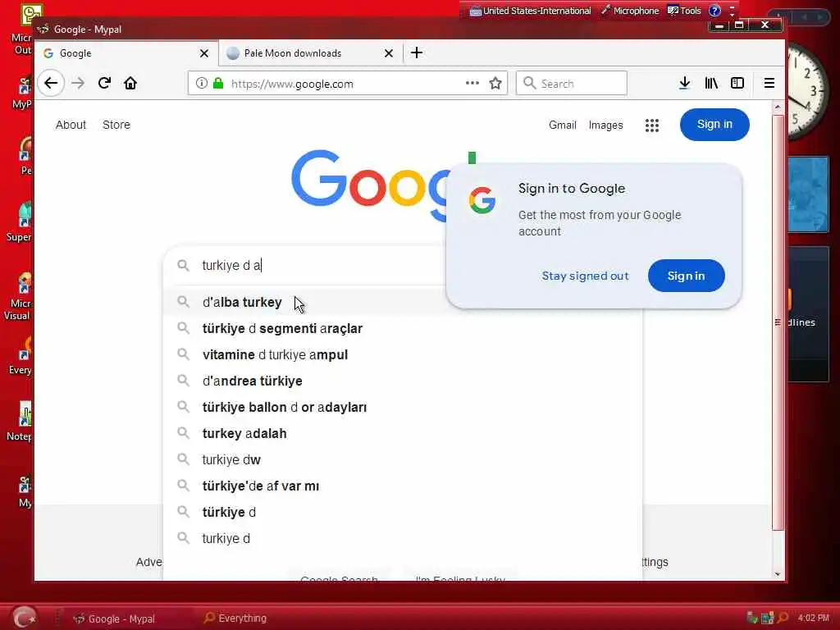This screenshot has width=840, height=630.
Task: Reload the current Google page
Action: tap(104, 83)
